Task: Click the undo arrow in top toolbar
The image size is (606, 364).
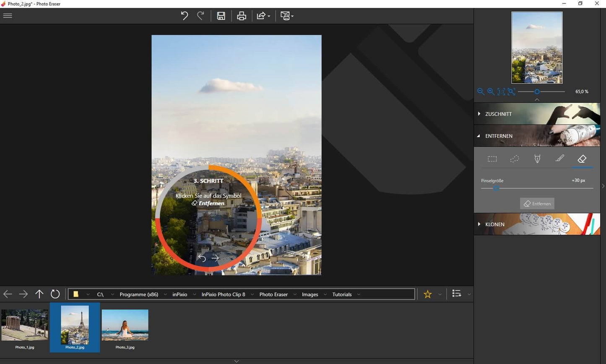Action: [x=184, y=16]
